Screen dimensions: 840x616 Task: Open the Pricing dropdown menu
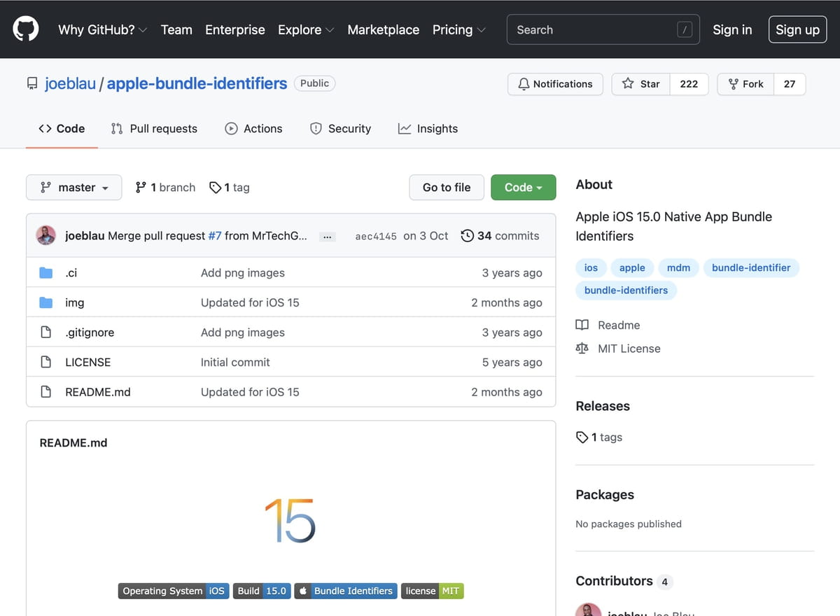coord(459,29)
